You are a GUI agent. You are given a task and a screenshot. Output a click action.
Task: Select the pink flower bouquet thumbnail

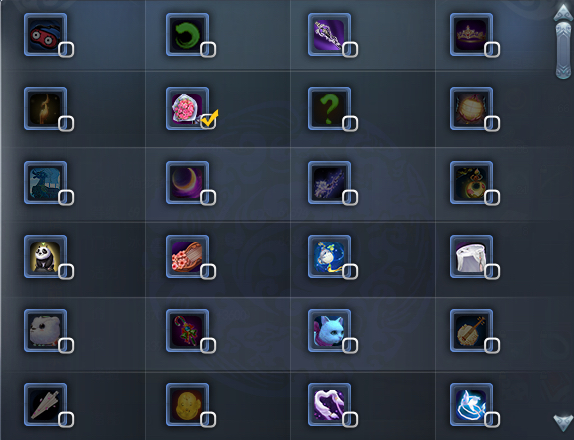point(187,109)
